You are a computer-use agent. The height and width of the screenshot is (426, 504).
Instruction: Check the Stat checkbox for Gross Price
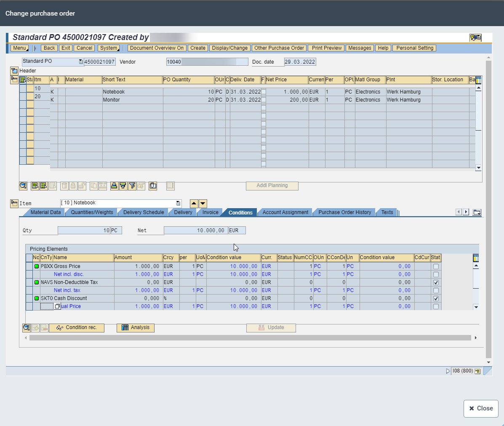(436, 266)
